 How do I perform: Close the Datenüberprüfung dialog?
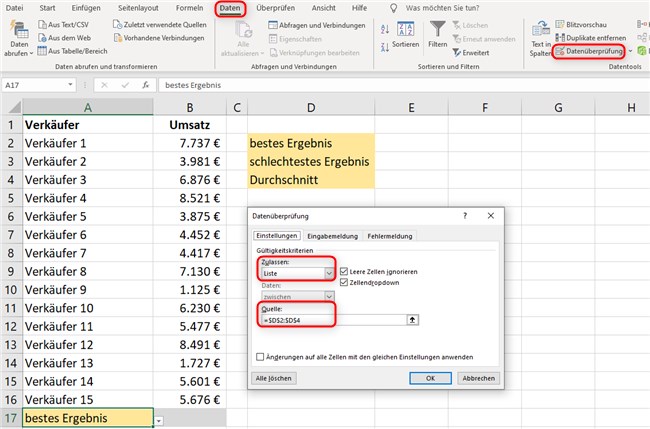pyautogui.click(x=491, y=216)
